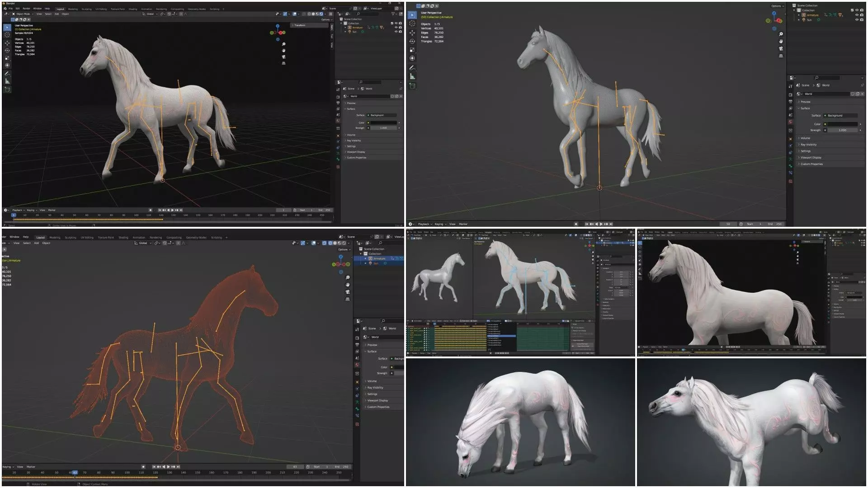868x488 pixels.
Task: Click the Background surface button in top-right World properties
Action: coord(840,116)
